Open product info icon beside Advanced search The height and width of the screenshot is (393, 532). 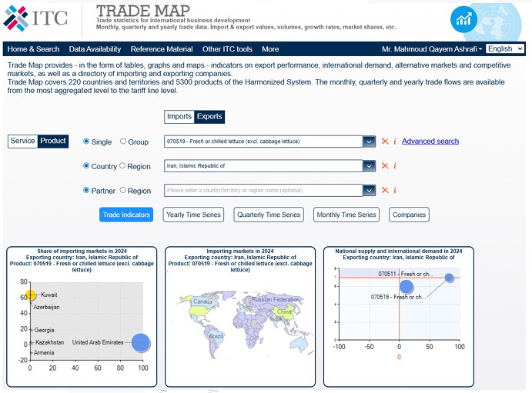(395, 142)
